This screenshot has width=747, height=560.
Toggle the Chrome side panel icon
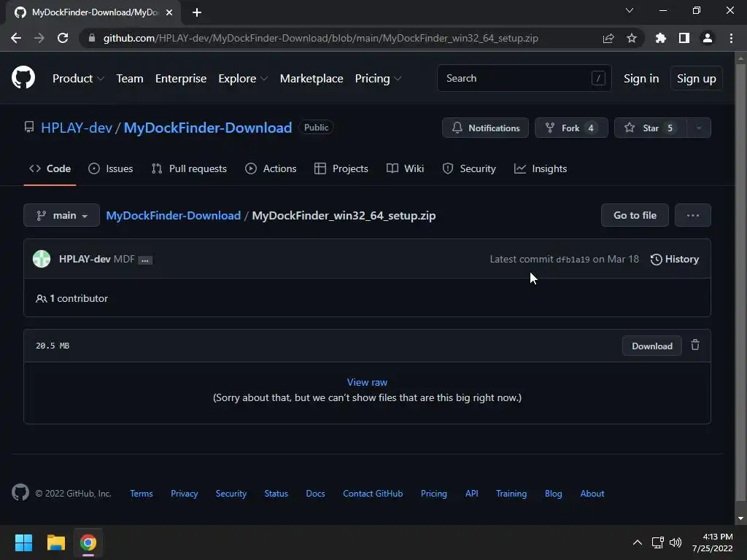click(684, 38)
